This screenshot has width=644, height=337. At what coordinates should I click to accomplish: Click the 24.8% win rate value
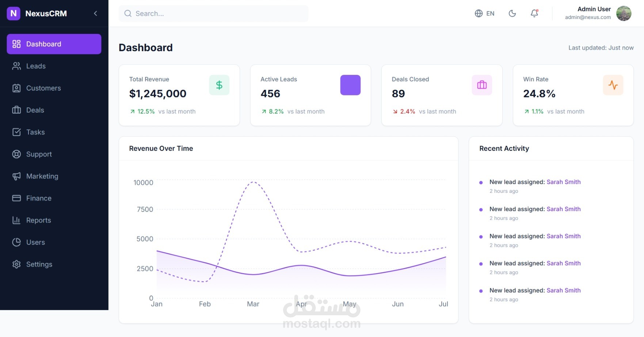539,94
